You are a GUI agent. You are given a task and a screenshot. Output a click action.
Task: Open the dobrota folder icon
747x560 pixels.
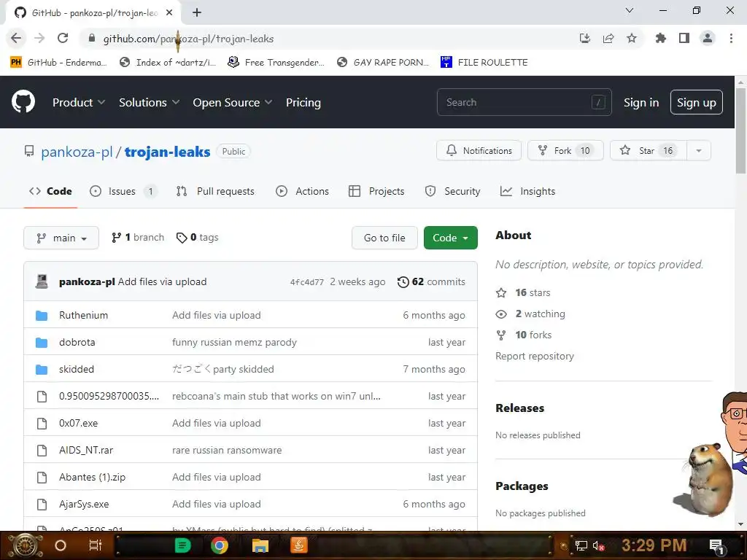tap(42, 343)
